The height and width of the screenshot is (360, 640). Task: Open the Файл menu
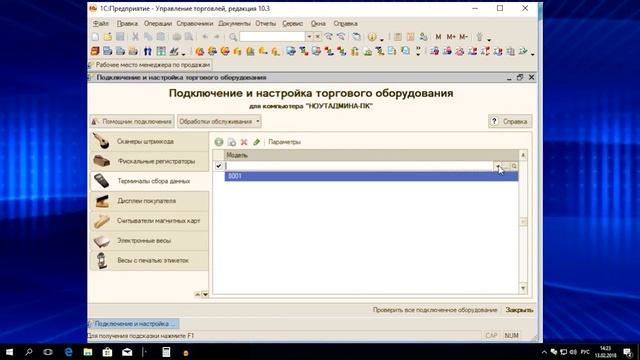[101, 24]
